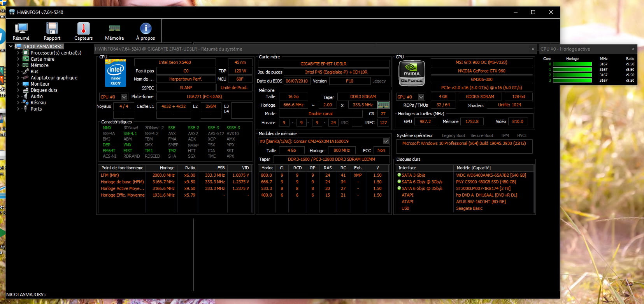This screenshot has width=644, height=304.
Task: Select the Réseau tree label
Action: coord(38,102)
